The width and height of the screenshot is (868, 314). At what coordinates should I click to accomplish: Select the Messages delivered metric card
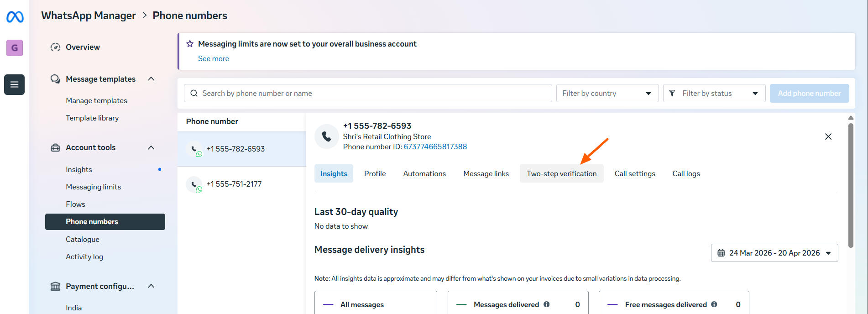pos(518,302)
